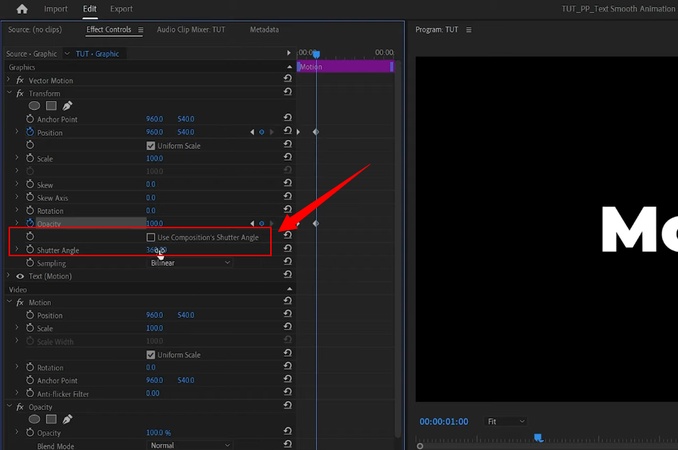Click the Home icon in top bar
The width and height of the screenshot is (678, 450).
coord(22,9)
